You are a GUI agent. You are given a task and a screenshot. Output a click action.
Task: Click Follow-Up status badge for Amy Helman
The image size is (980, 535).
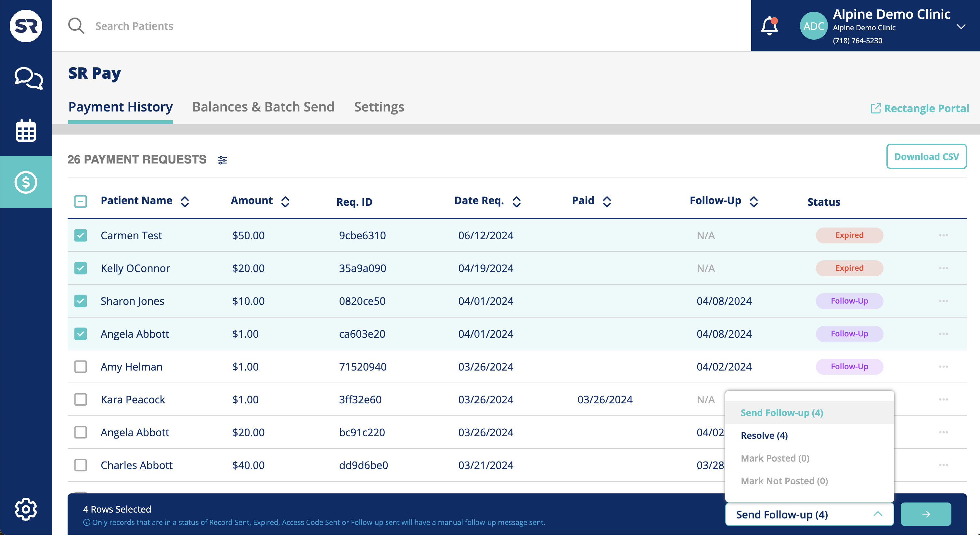(849, 366)
